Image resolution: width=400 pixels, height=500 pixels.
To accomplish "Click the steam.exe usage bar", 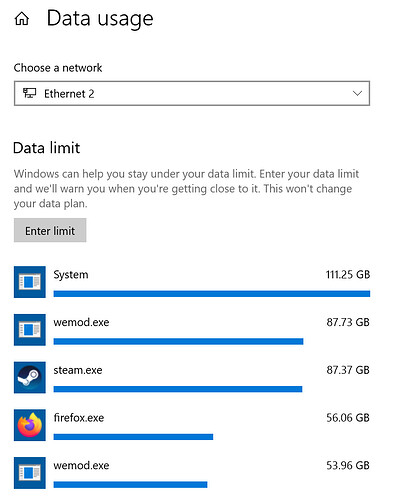I will point(178,389).
